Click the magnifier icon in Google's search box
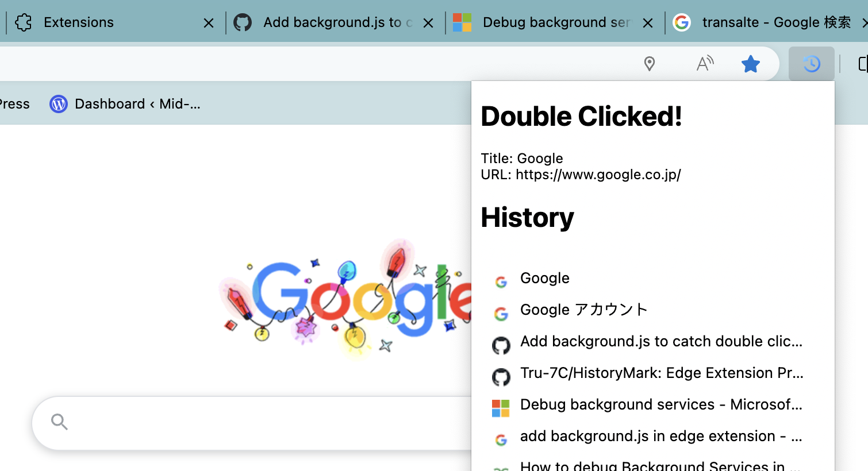868x471 pixels. (x=59, y=422)
